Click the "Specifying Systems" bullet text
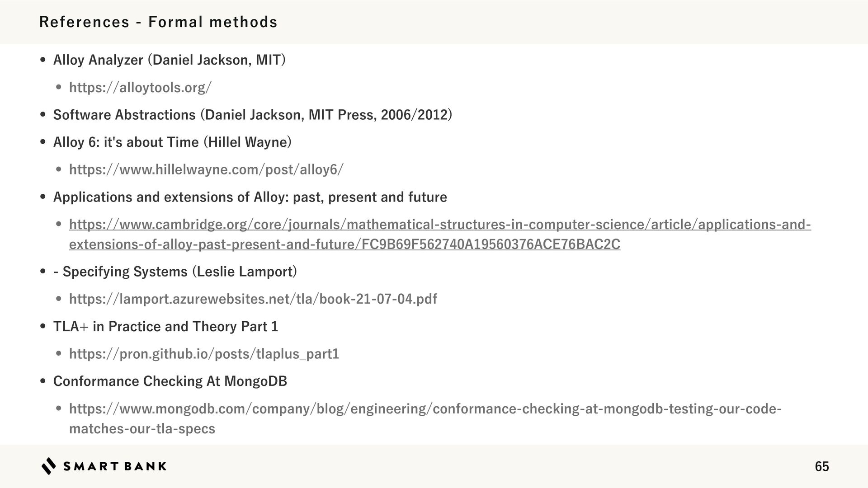 pyautogui.click(x=125, y=272)
